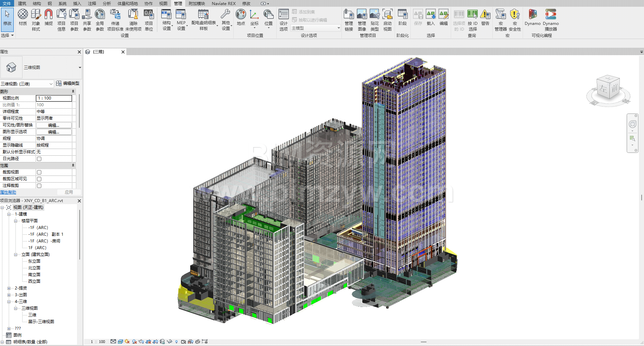
Task: Expand the 2-提资 tree node
Action: pyautogui.click(x=9, y=288)
